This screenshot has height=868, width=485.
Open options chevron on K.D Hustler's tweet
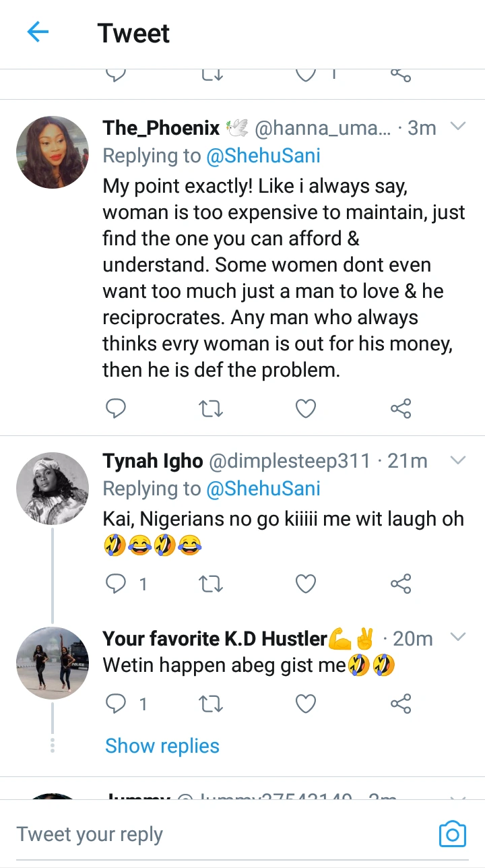tap(458, 637)
